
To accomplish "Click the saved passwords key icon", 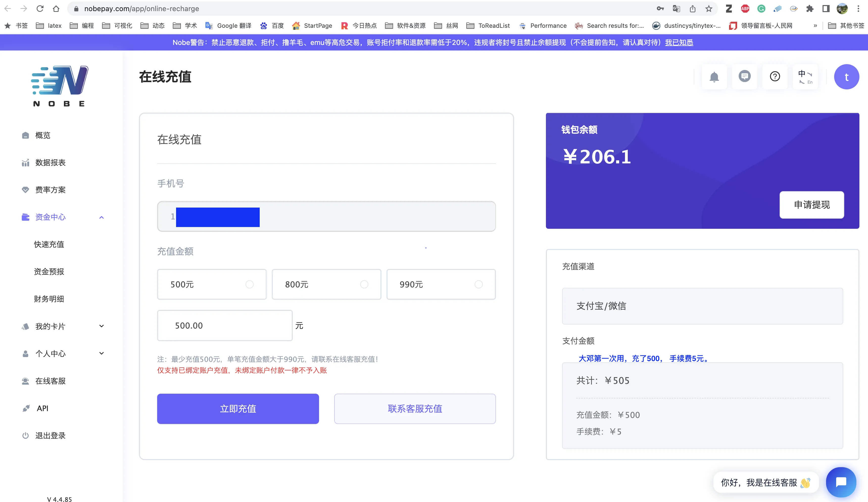I will 660,9.
